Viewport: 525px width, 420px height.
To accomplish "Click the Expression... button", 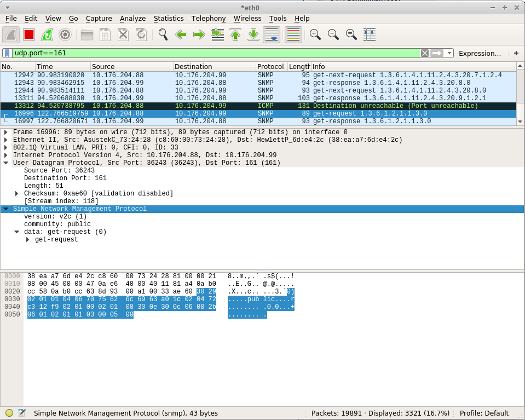I will pos(480,53).
